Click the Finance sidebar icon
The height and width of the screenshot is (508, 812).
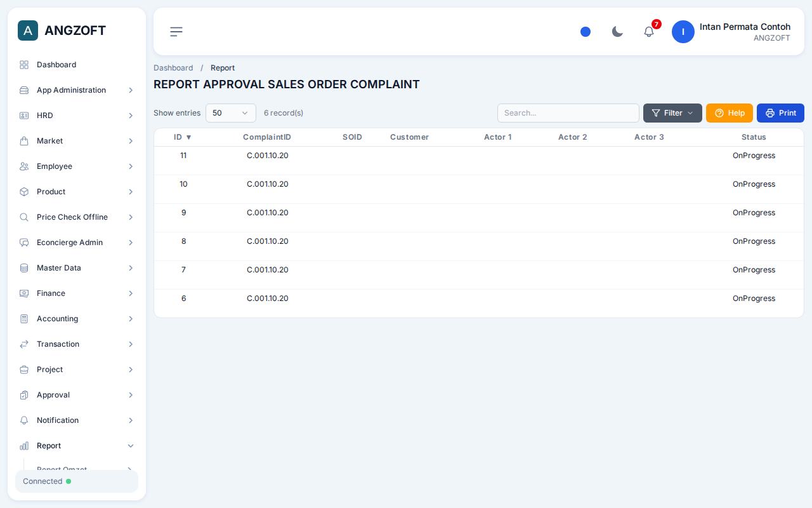click(x=24, y=293)
